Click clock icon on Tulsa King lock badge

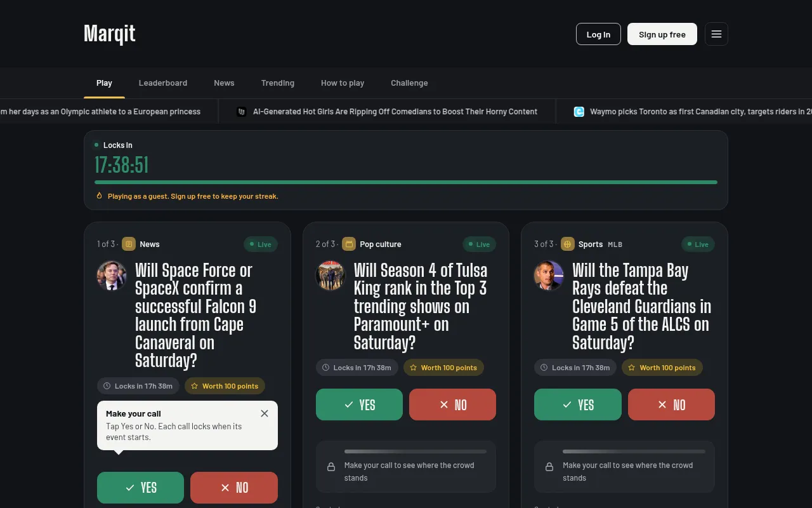[x=326, y=368]
